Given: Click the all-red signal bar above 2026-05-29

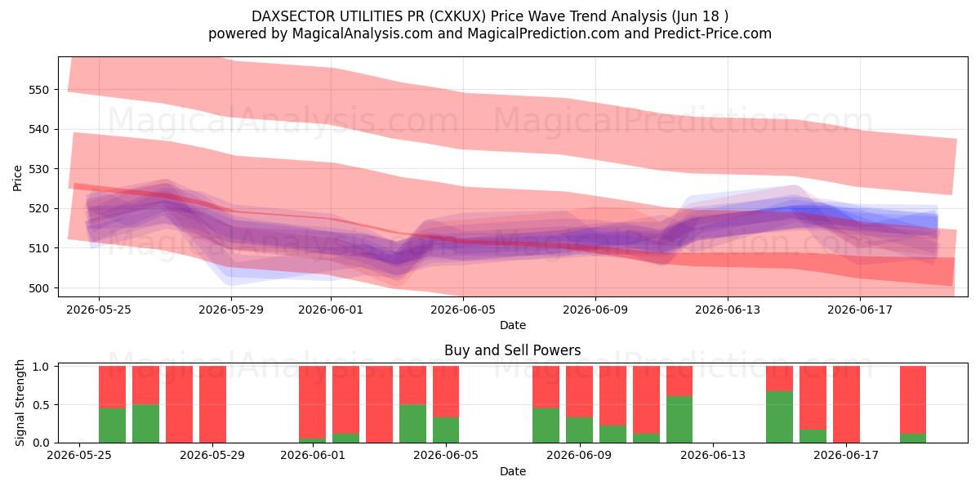Looking at the screenshot, I should (212, 404).
